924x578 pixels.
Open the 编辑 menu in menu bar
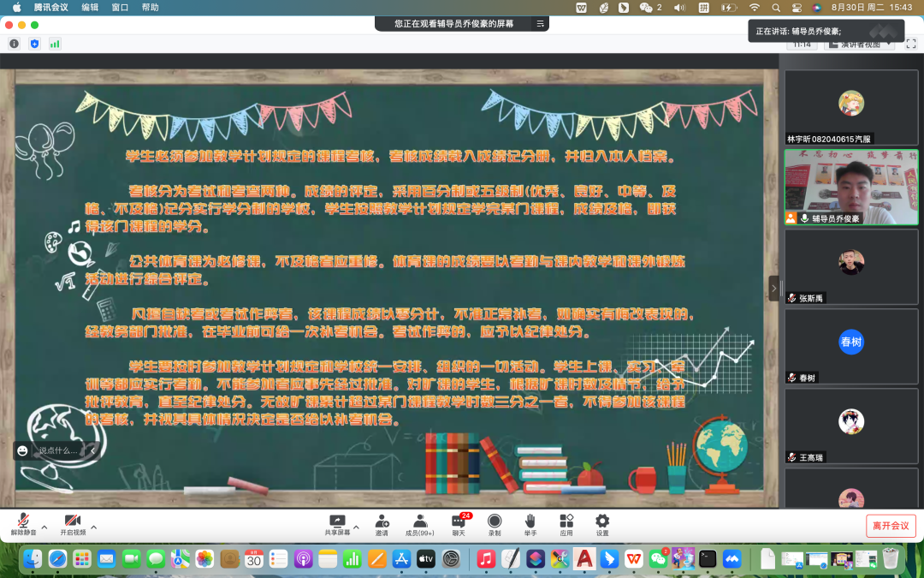point(90,7)
